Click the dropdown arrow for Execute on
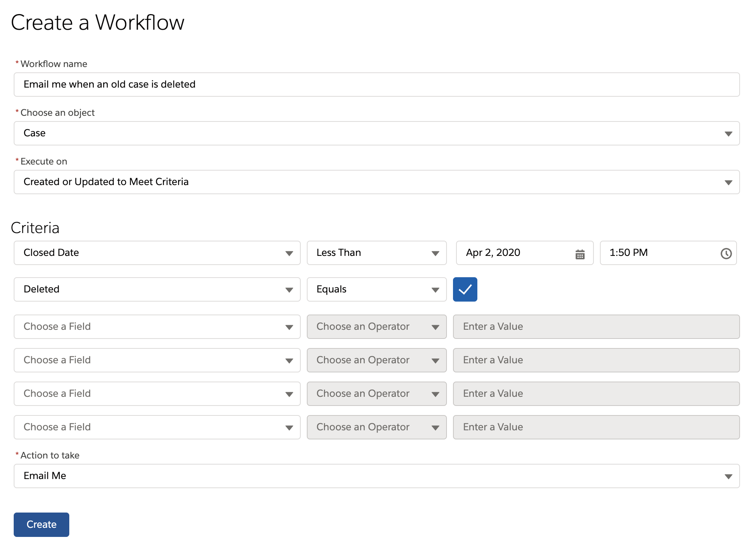Screen dimensions: 756x559 [x=729, y=181]
